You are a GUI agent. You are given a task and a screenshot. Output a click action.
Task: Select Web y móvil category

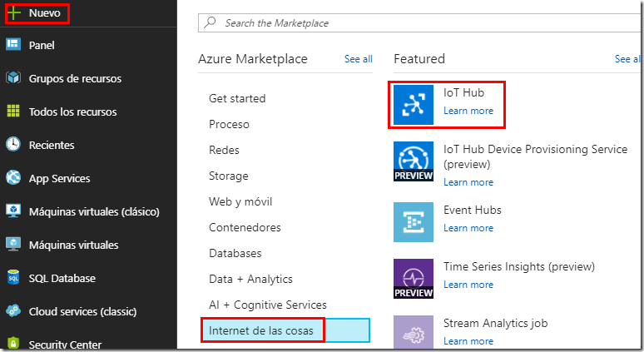coord(240,202)
